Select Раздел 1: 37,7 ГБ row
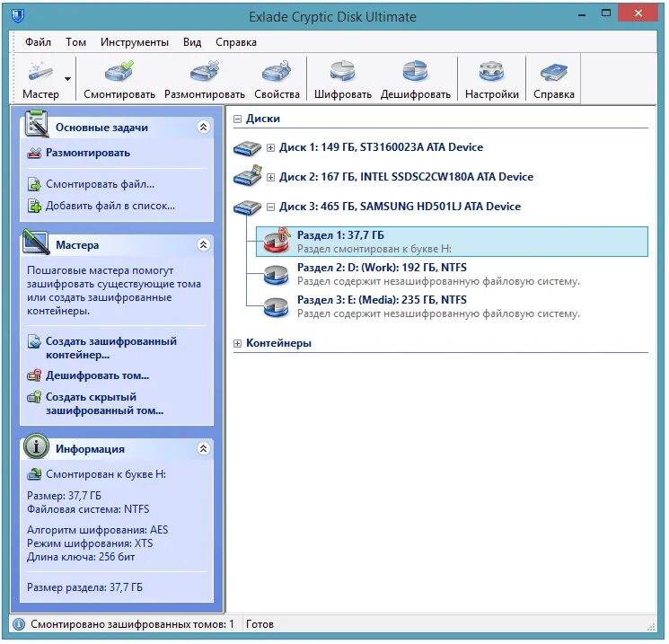This screenshot has width=669, height=644. click(x=452, y=242)
